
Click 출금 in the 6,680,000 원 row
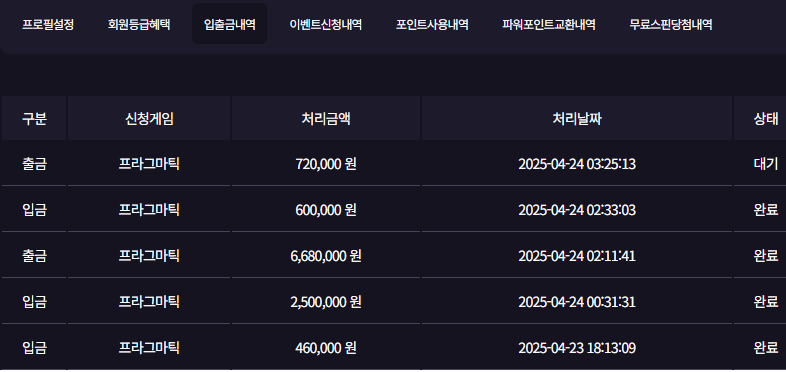tap(35, 256)
